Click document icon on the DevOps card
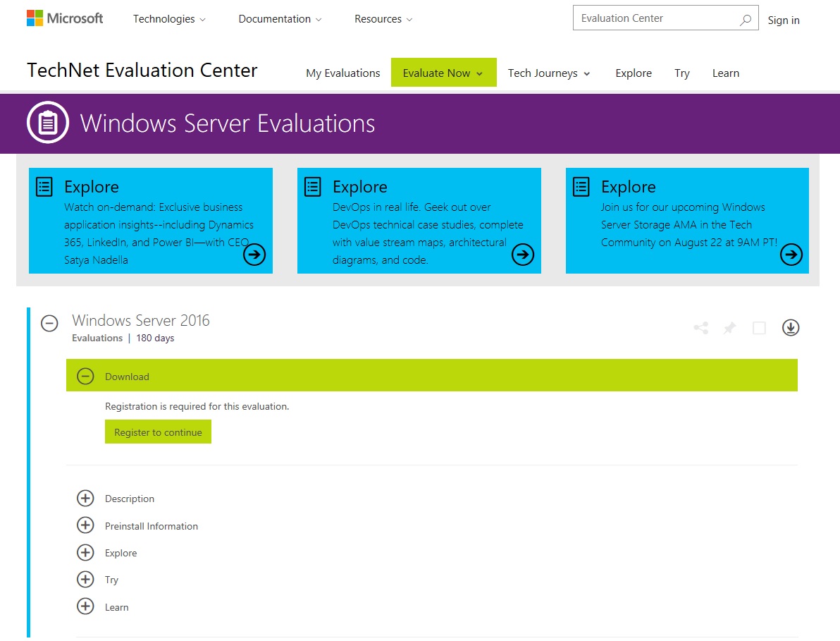Image resolution: width=840 pixels, height=641 pixels. coord(312,187)
